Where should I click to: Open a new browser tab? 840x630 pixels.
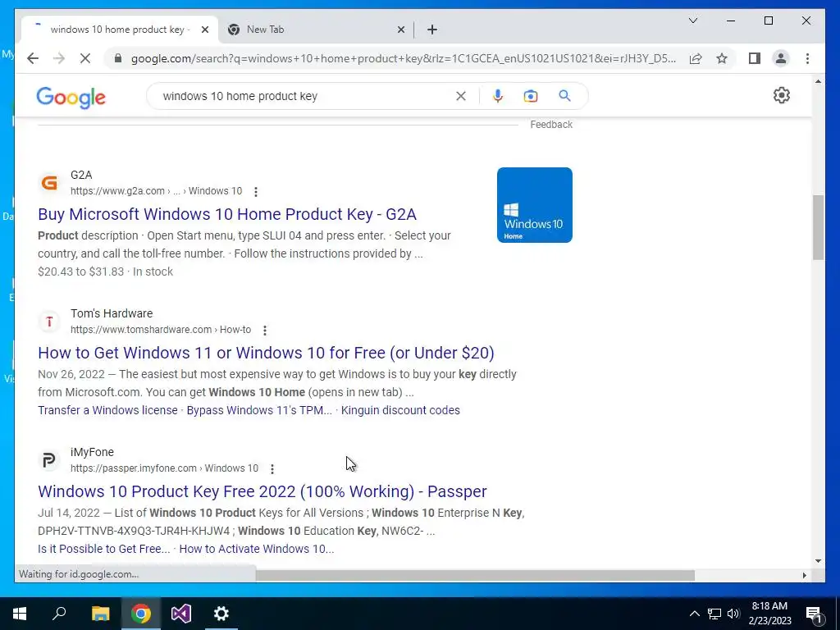point(432,30)
